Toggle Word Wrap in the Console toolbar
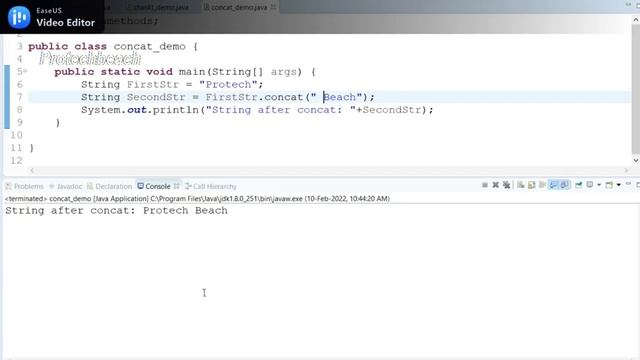This screenshot has height=360, width=640. tap(542, 185)
